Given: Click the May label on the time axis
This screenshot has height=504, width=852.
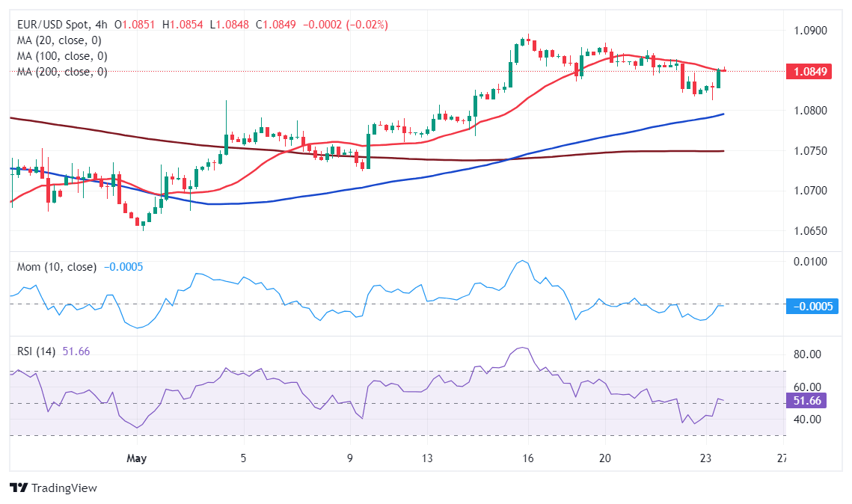Looking at the screenshot, I should pos(136,457).
